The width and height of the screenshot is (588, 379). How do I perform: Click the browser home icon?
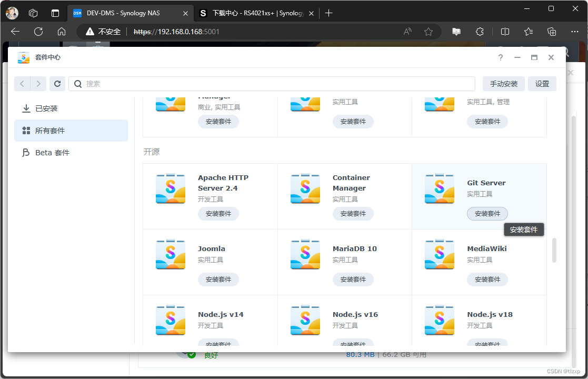pyautogui.click(x=62, y=32)
